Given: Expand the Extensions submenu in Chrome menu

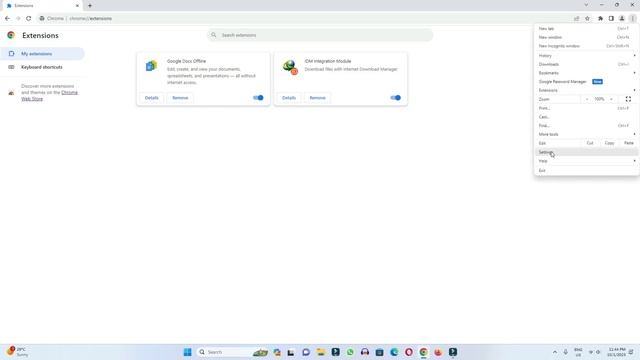Looking at the screenshot, I should 587,90.
